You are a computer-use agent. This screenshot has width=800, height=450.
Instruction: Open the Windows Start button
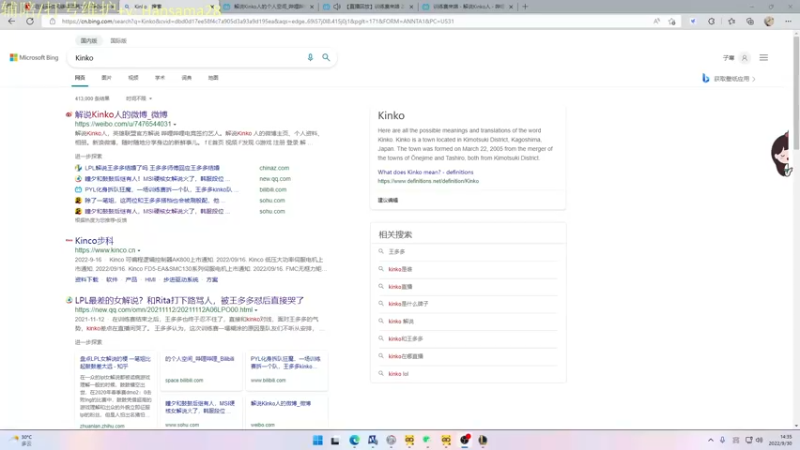(x=317, y=440)
